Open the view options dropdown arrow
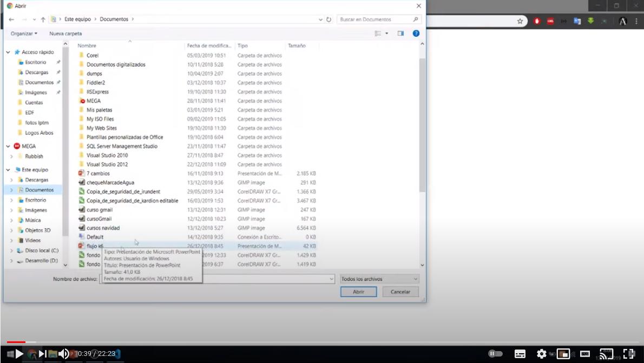The width and height of the screenshot is (644, 363). [386, 33]
